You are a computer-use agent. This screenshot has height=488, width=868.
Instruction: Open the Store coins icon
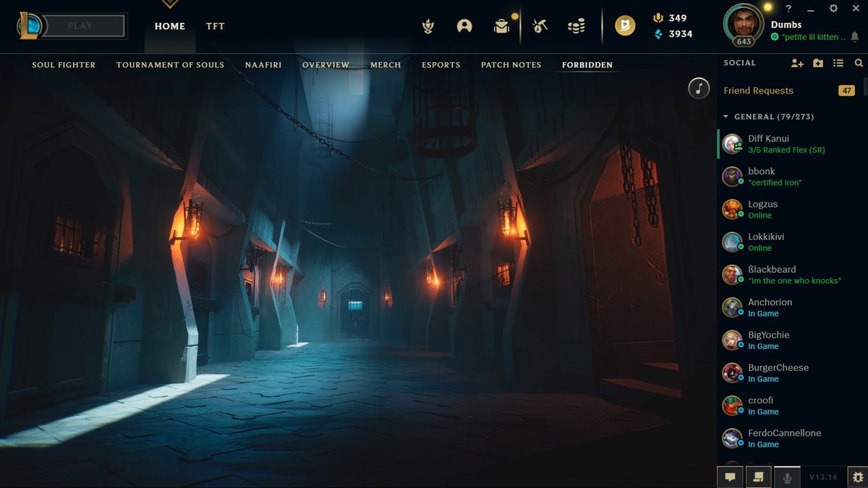pos(576,27)
